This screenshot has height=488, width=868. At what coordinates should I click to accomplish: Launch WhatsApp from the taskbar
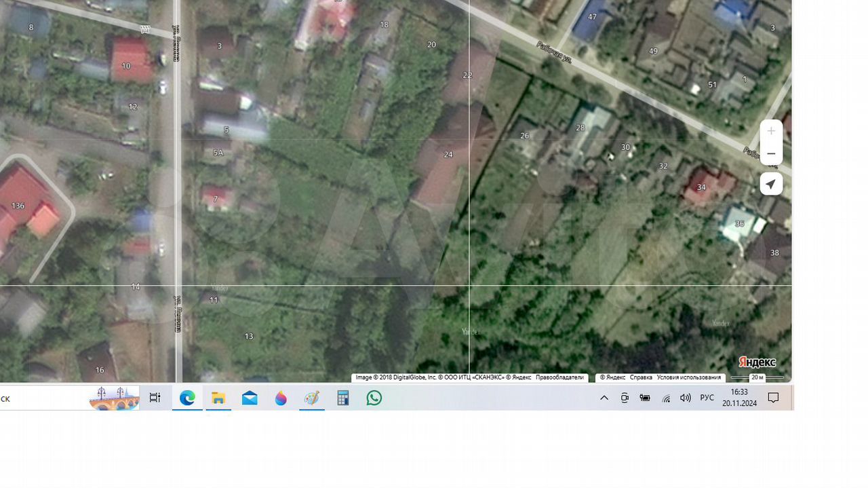coord(374,398)
